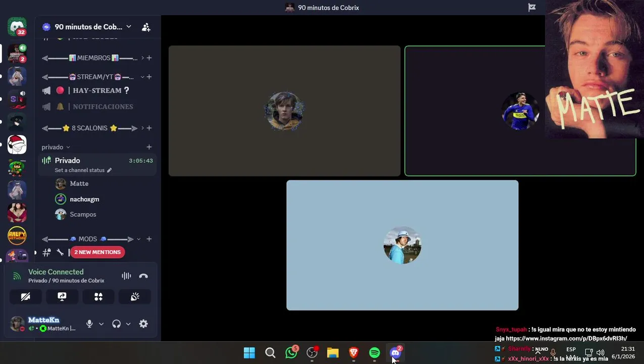Open volume control in system tray

[601, 353]
